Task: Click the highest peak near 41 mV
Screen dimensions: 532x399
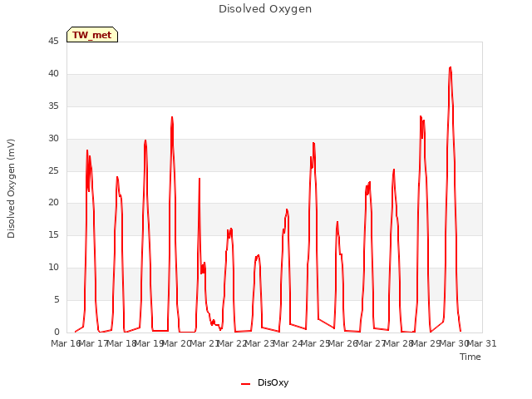Action: pyautogui.click(x=451, y=67)
